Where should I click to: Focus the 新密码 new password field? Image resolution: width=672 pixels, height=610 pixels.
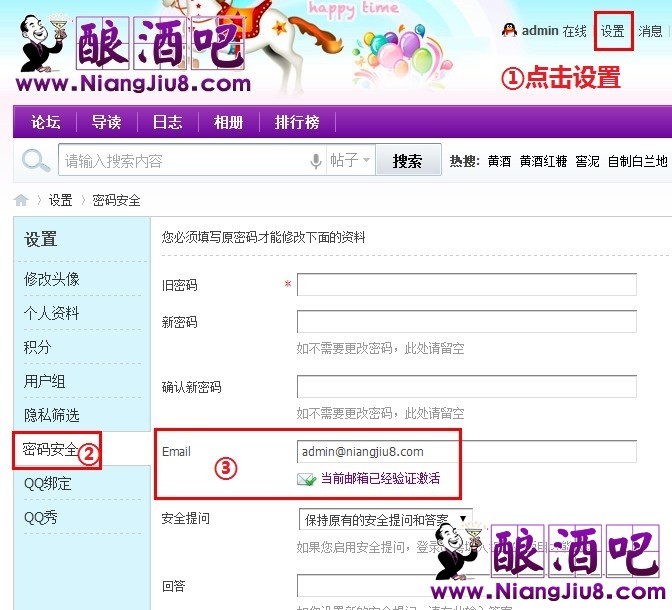click(x=467, y=322)
